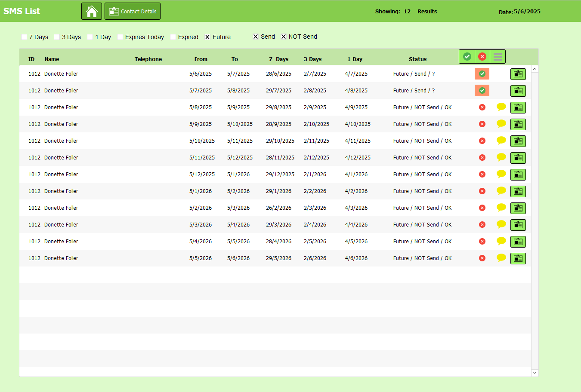Open the header list menu icon
This screenshot has width=581, height=392.
coord(498,56)
